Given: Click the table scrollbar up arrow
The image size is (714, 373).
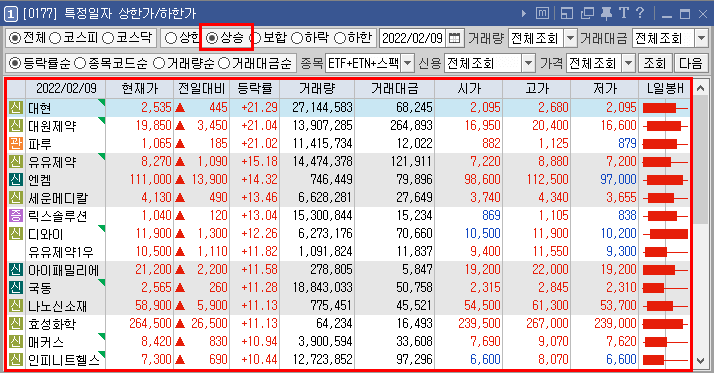Looking at the screenshot, I should coord(700,87).
